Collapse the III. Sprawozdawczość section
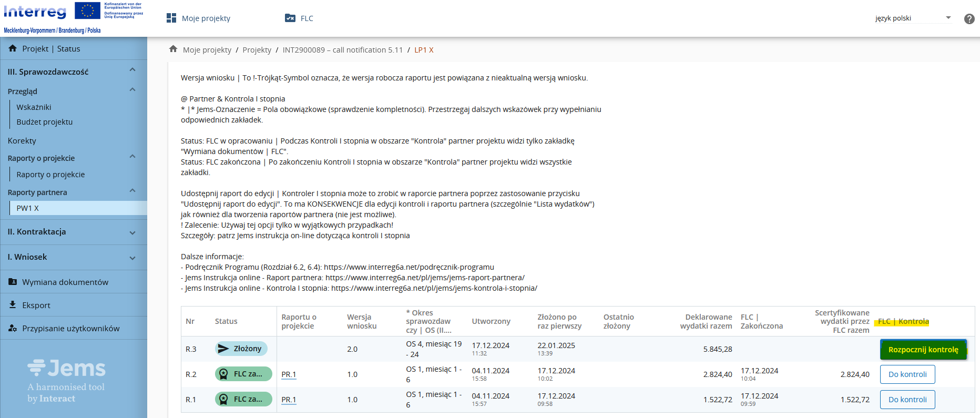Image resolution: width=980 pixels, height=418 pixels. pyautogui.click(x=132, y=70)
